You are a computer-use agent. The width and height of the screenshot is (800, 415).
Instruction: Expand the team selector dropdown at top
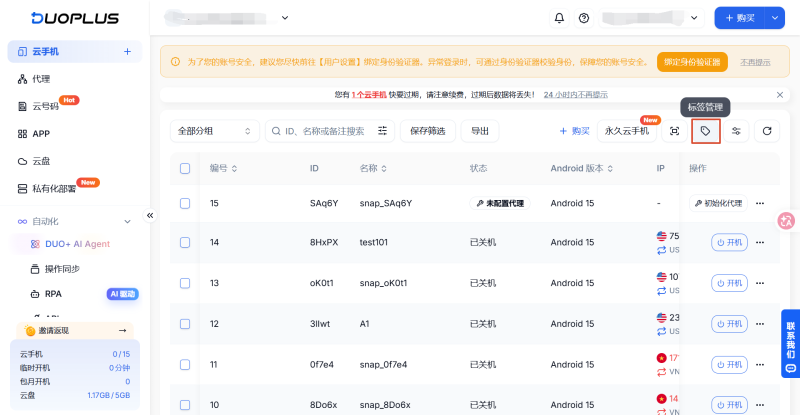[x=285, y=18]
